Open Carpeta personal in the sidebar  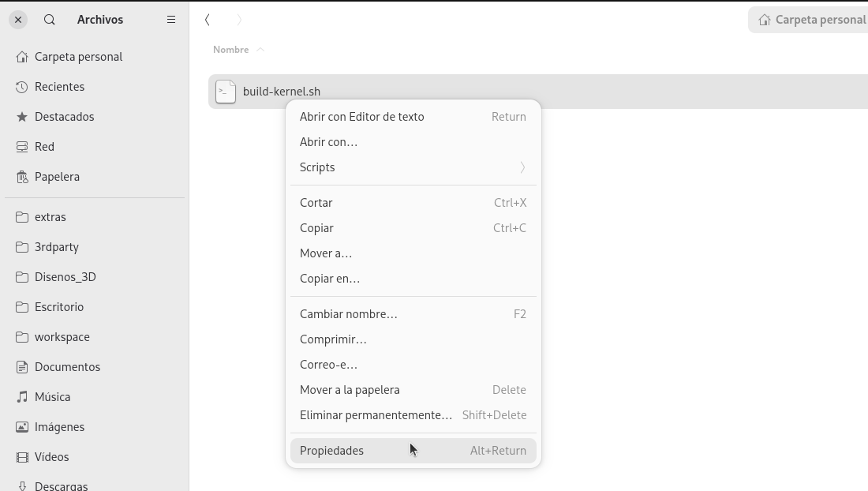click(78, 57)
